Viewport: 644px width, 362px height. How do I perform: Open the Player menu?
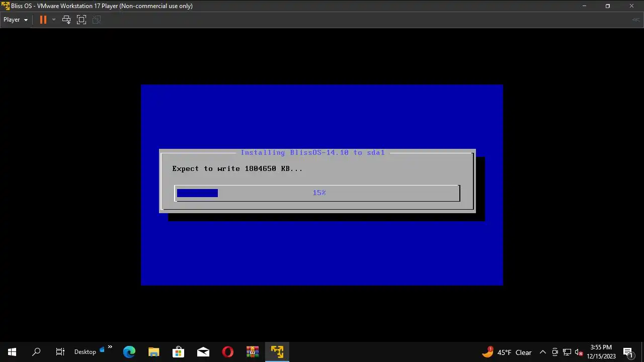(16, 20)
